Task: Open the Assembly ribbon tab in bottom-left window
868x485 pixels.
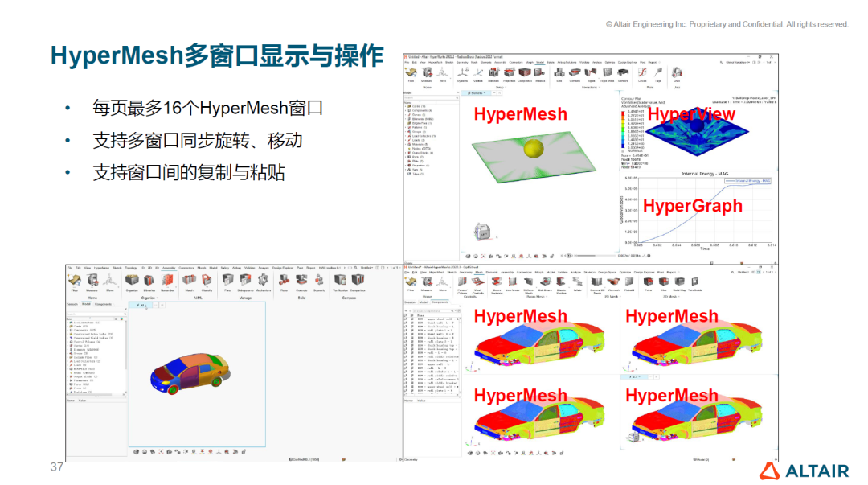Action: (x=169, y=267)
